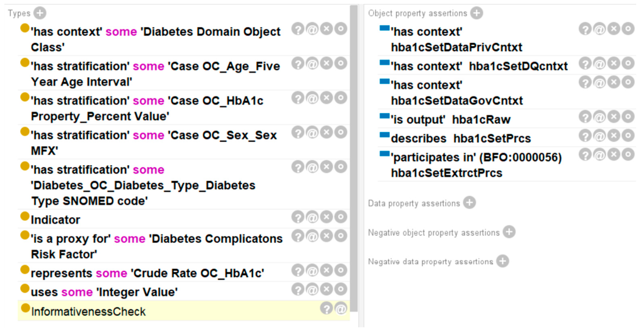
Task: Delete the 'describes hba1cSetPrcs' assertion
Action: 614,136
